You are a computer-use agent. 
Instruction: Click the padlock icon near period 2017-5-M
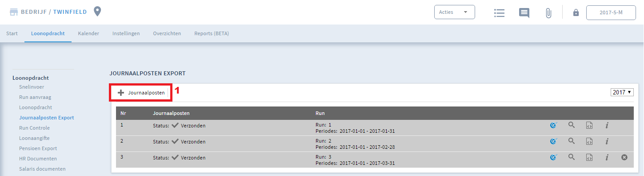coord(576,13)
